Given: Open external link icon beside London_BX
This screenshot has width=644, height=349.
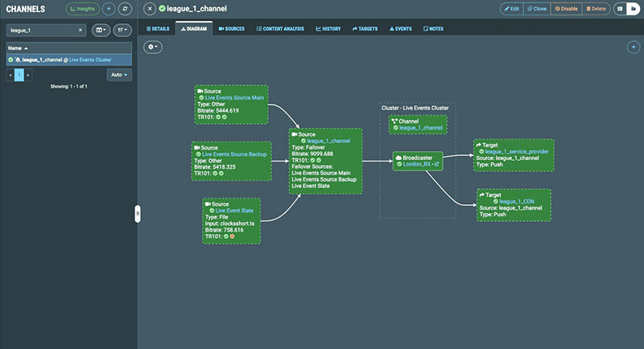Looking at the screenshot, I should (x=436, y=163).
